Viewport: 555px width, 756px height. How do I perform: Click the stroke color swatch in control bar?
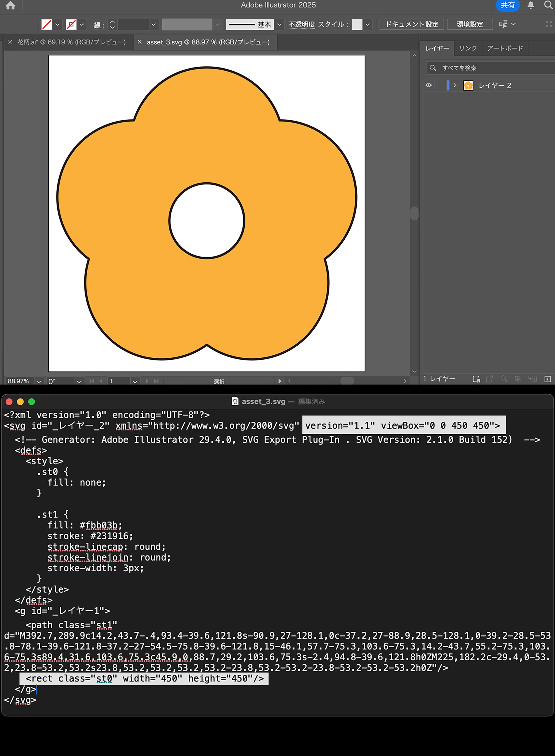click(x=71, y=24)
